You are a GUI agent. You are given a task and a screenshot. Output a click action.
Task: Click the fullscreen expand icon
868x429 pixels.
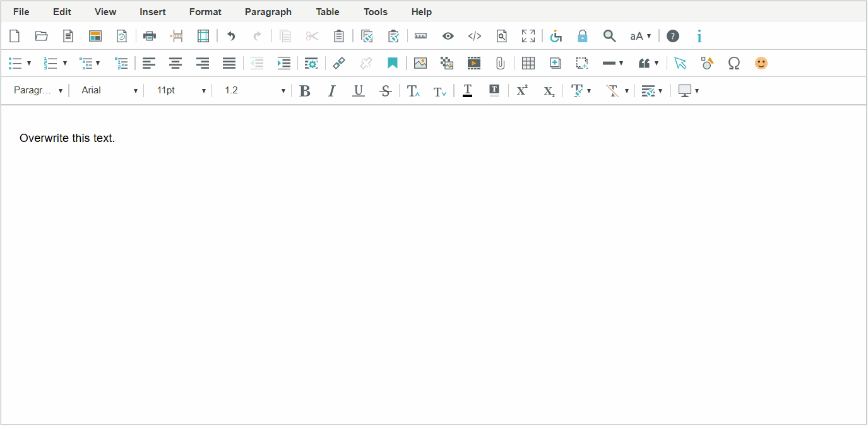528,36
